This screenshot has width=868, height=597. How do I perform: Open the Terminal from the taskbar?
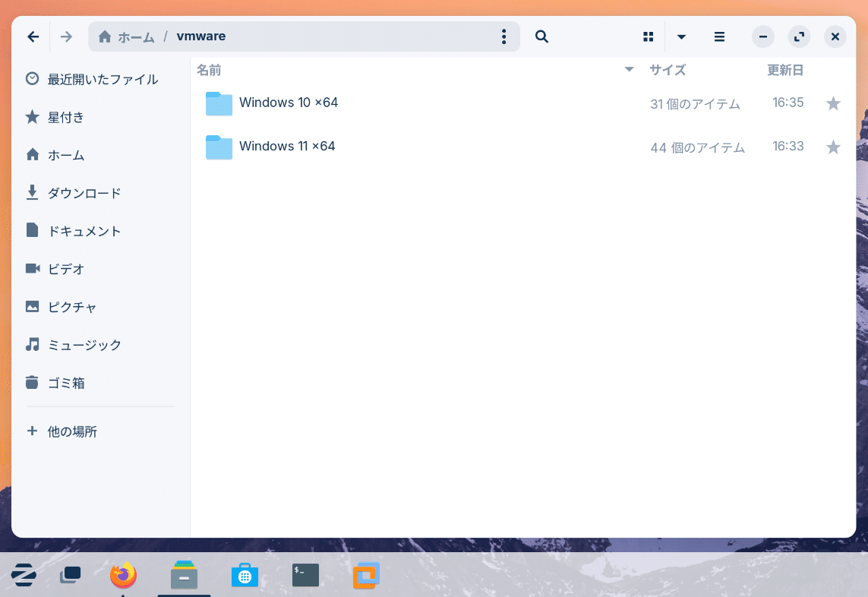point(305,575)
